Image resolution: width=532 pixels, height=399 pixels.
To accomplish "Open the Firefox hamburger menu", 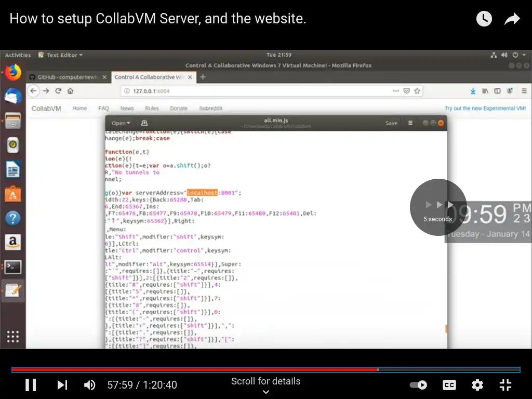I will [524, 91].
